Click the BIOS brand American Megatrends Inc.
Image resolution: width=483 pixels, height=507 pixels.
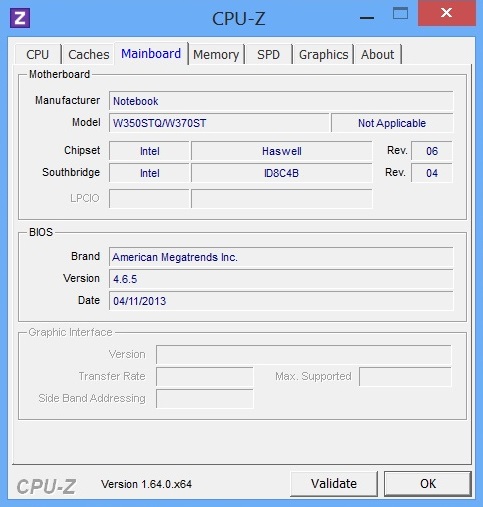[x=281, y=257]
